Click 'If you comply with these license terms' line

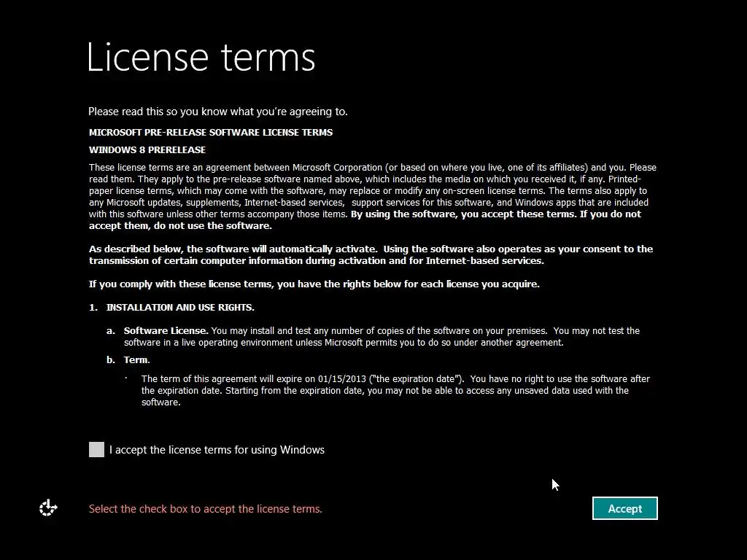[x=314, y=284]
